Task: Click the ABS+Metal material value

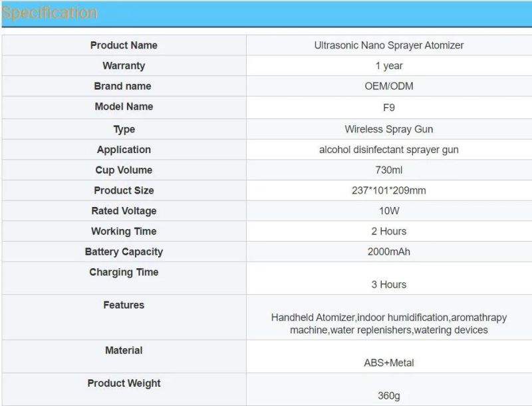Action: point(389,363)
